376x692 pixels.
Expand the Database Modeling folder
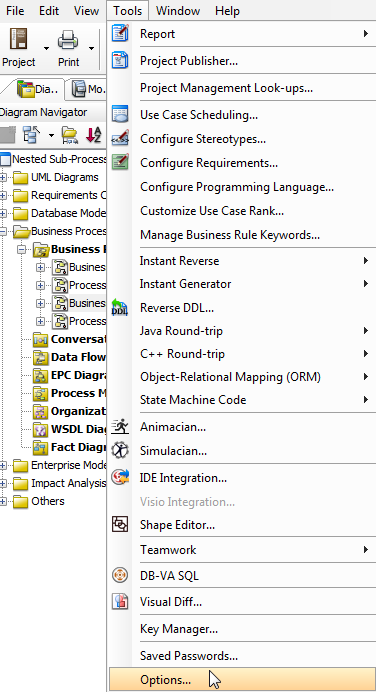tap(3, 214)
